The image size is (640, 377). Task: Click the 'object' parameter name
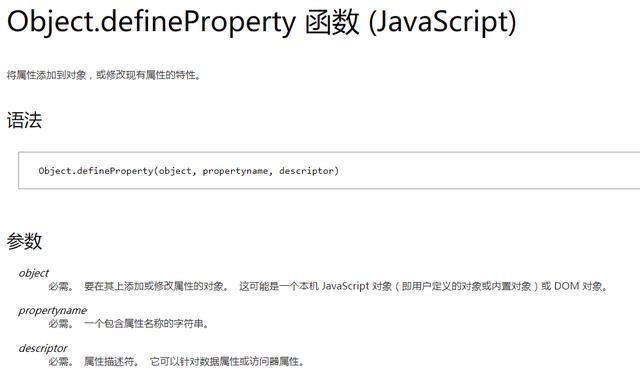click(x=33, y=273)
